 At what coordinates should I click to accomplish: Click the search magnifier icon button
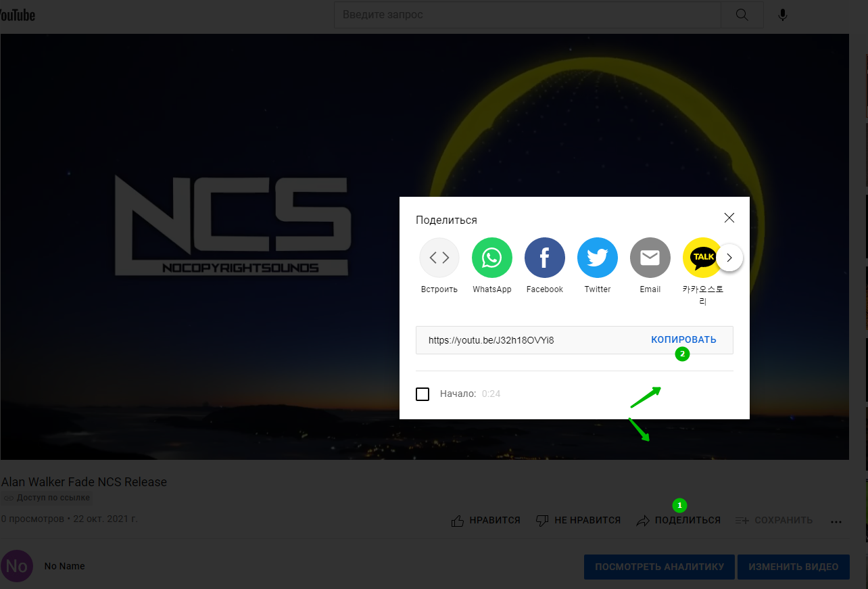click(742, 15)
